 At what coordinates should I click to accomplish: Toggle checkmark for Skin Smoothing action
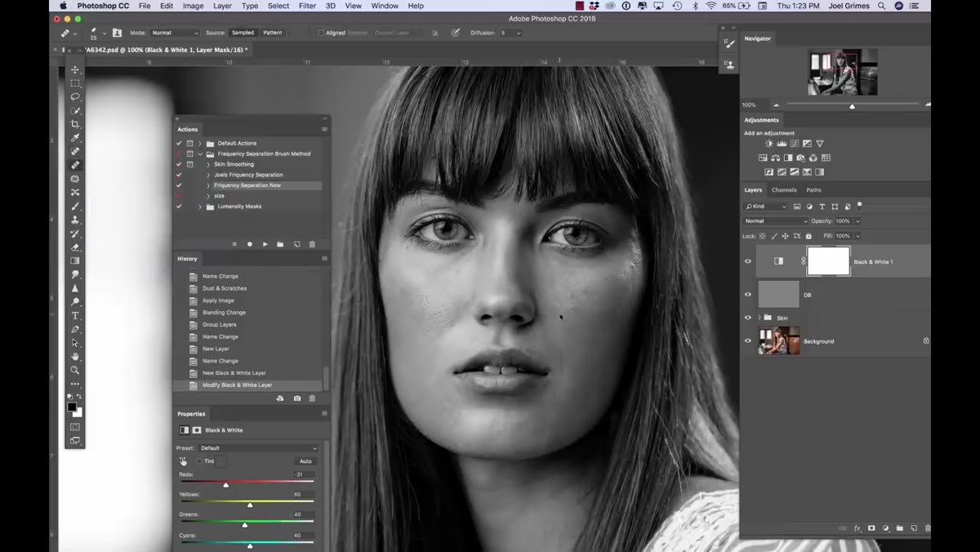pos(179,164)
